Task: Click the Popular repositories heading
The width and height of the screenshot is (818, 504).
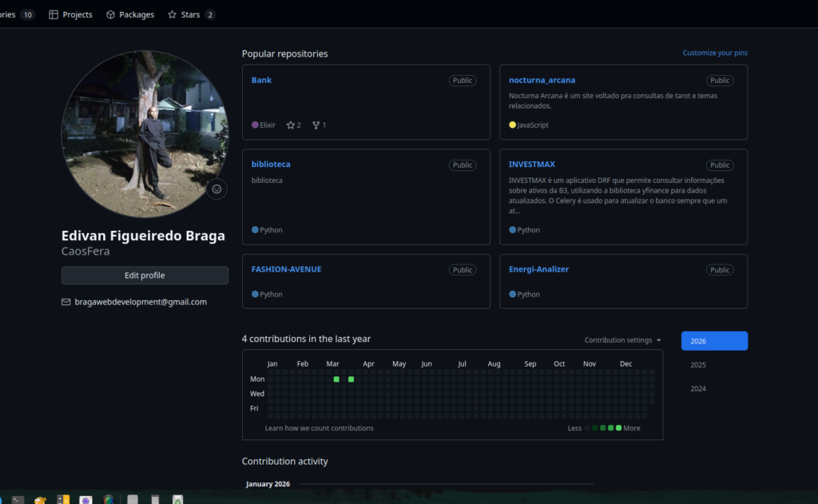Action: coord(285,54)
